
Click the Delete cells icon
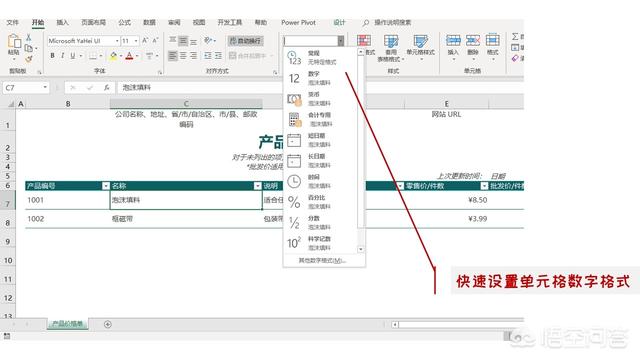[473, 40]
